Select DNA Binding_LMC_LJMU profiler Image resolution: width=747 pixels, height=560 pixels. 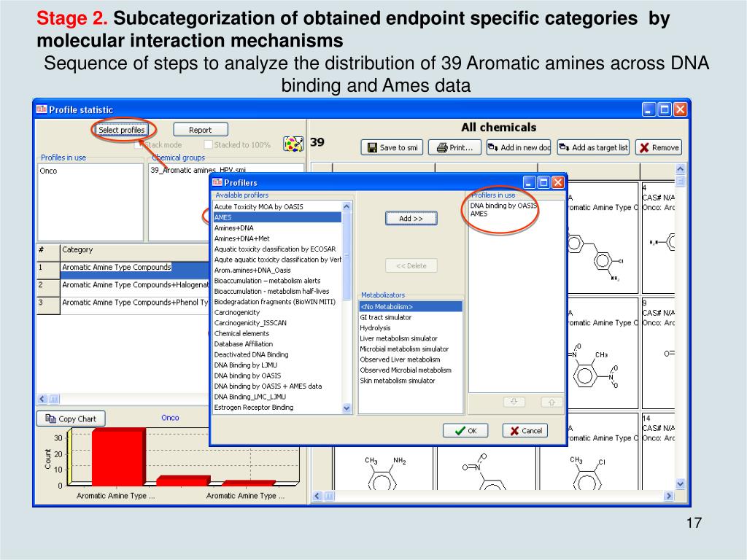tap(277, 396)
